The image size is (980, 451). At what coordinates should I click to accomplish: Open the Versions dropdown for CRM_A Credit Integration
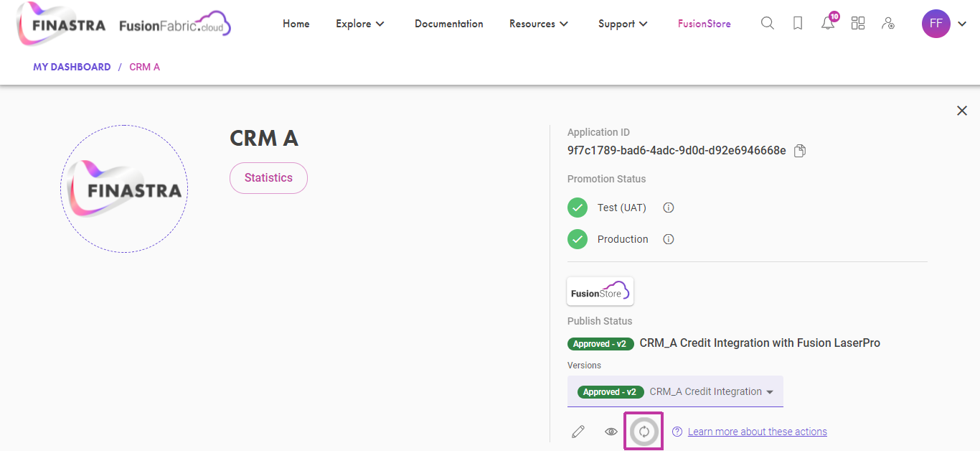click(675, 391)
